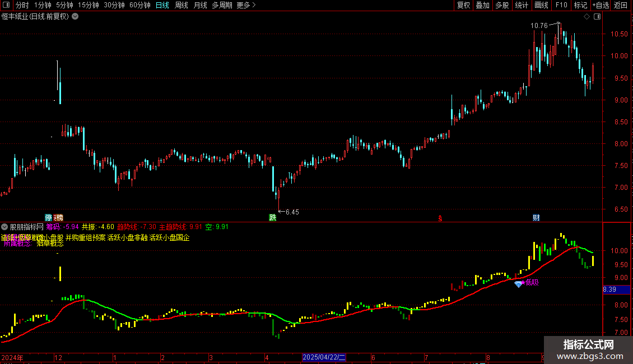
Task: Select the 15分钟 period
Action: pos(88,5)
